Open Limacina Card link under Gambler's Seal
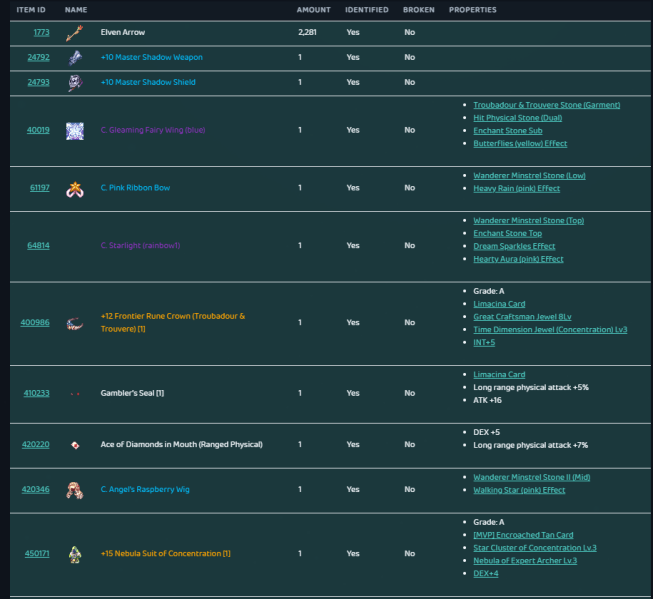The height and width of the screenshot is (599, 653). point(499,375)
